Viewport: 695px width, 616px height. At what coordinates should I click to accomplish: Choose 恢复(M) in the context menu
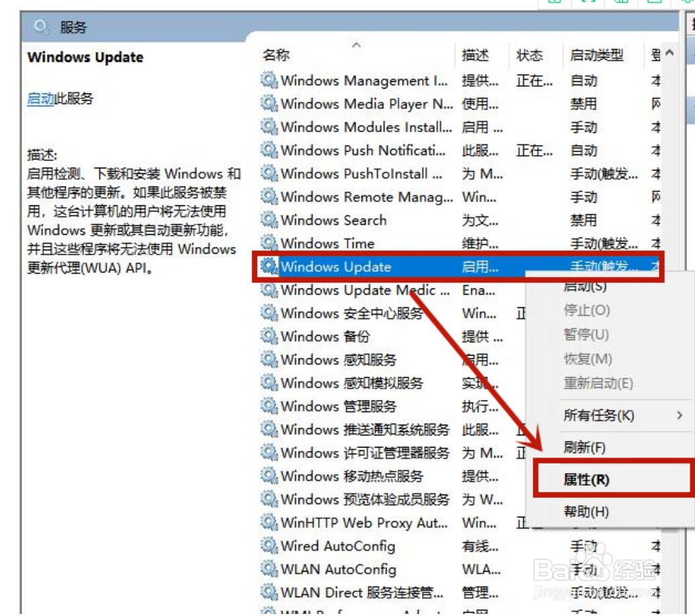587,359
